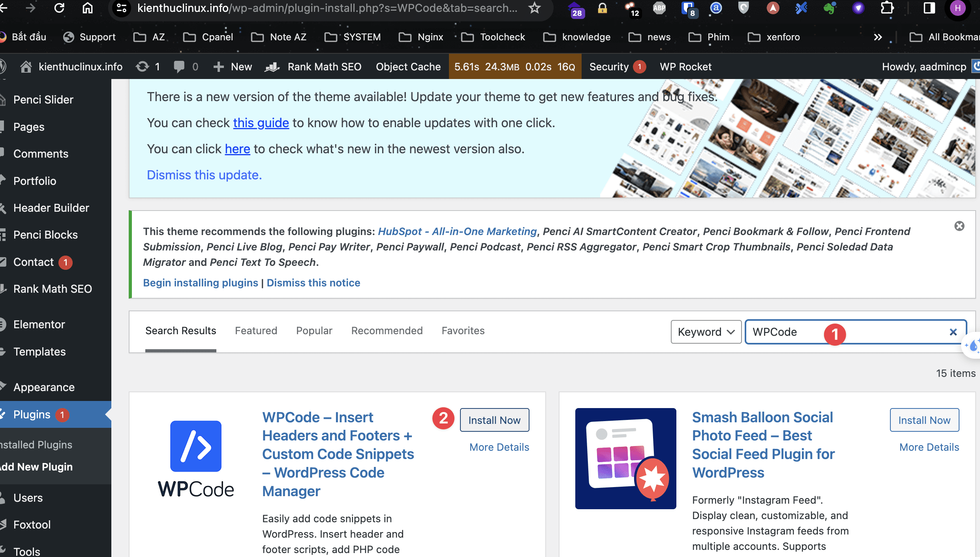
Task: Click the browser home icon
Action: click(87, 8)
